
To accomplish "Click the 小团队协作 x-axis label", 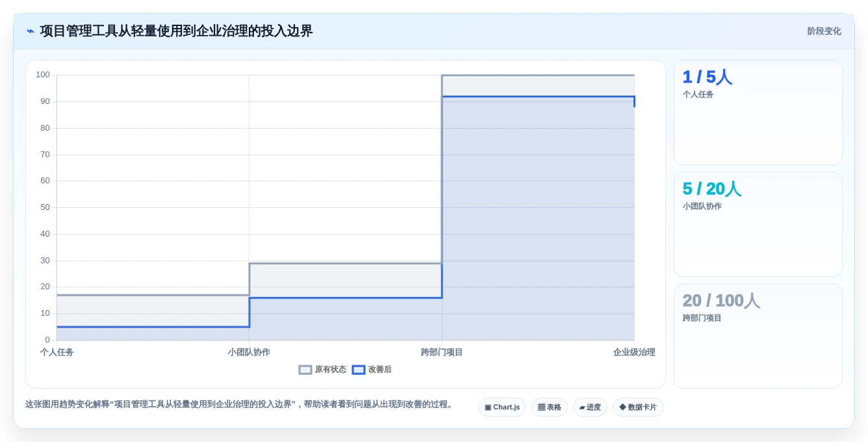I will tap(249, 352).
